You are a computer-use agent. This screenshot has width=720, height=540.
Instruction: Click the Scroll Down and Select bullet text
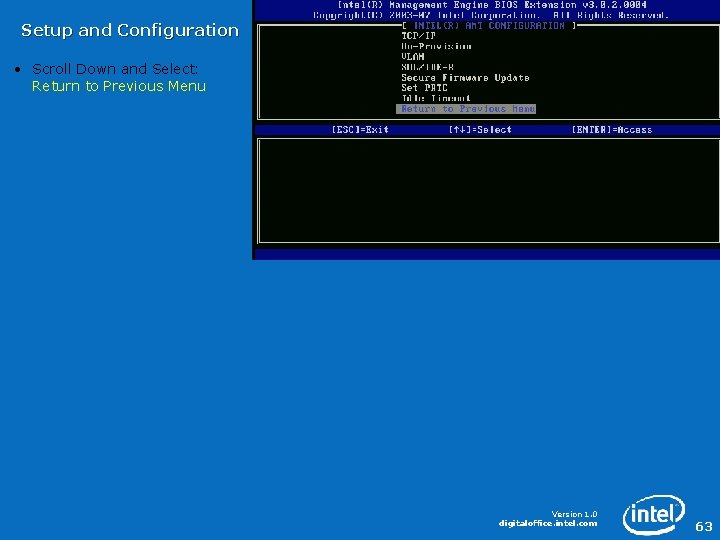click(x=115, y=69)
